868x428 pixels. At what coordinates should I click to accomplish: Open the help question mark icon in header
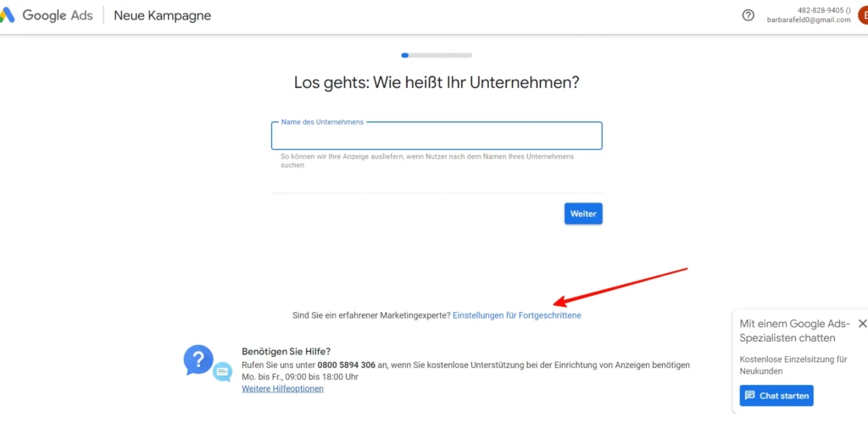[748, 15]
